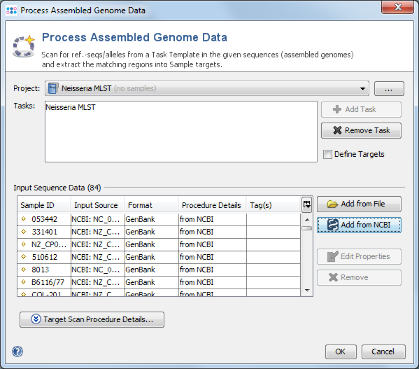Select sample ID NZ_CP0...

[49, 245]
